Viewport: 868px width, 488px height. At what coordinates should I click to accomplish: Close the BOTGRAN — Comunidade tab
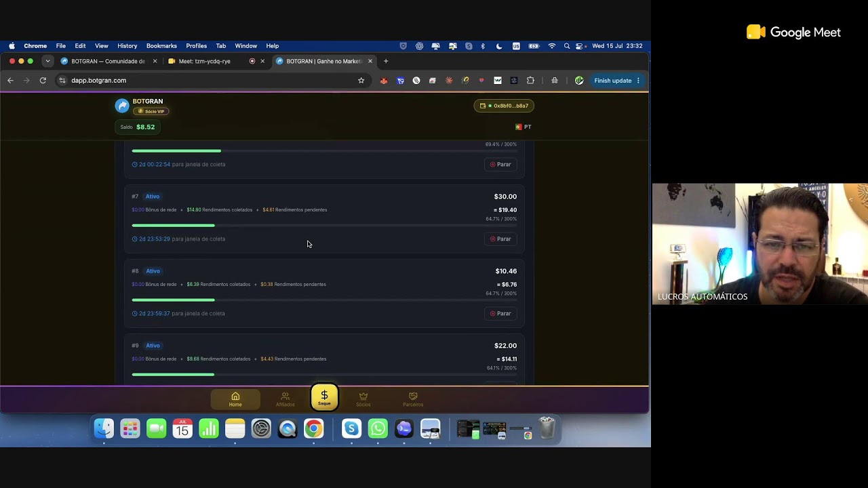155,61
